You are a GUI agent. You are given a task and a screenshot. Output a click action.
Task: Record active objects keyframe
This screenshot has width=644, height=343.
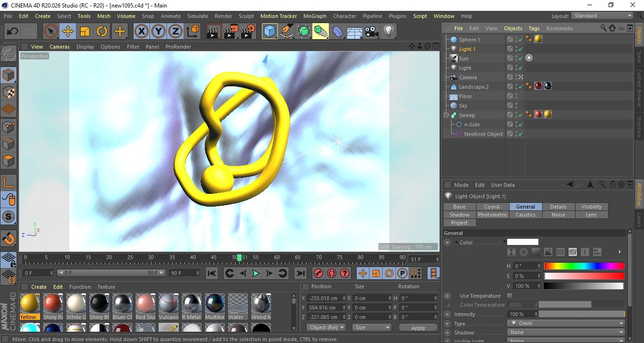318,273
